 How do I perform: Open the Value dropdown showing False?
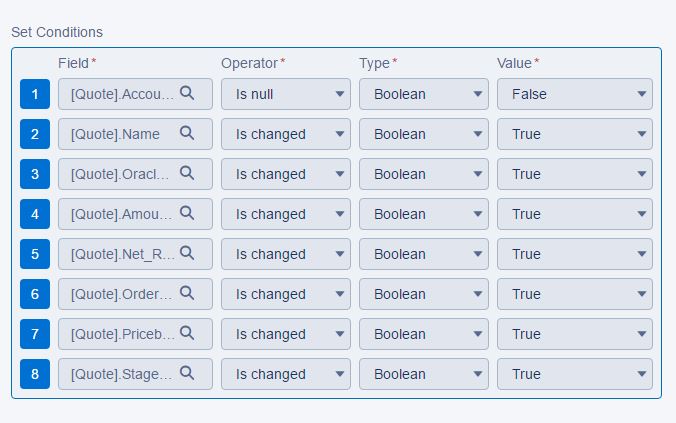pyautogui.click(x=575, y=94)
